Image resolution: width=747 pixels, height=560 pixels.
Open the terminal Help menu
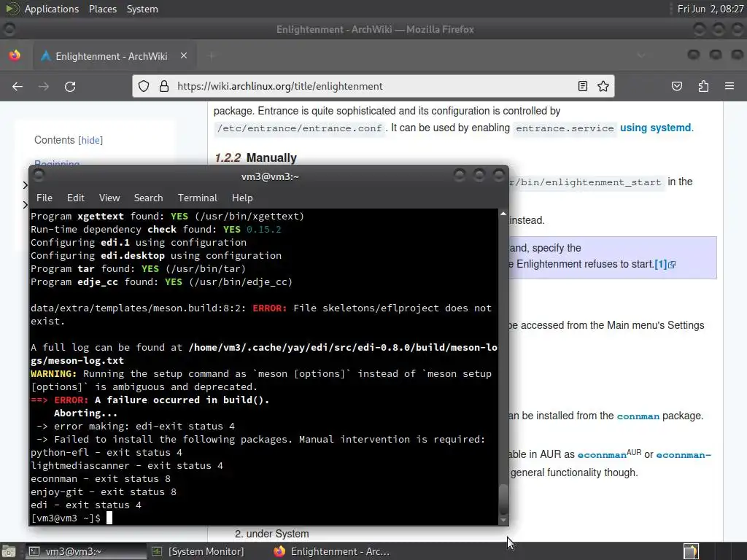(x=242, y=198)
